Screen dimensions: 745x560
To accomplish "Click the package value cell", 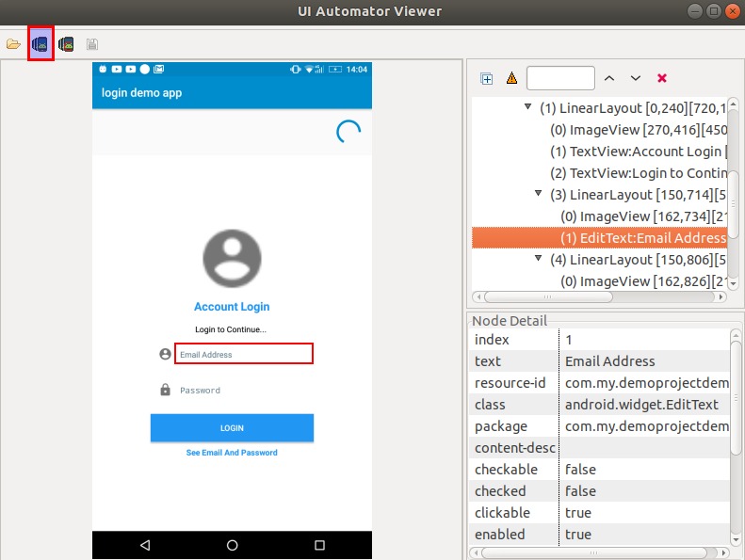I will 646,426.
